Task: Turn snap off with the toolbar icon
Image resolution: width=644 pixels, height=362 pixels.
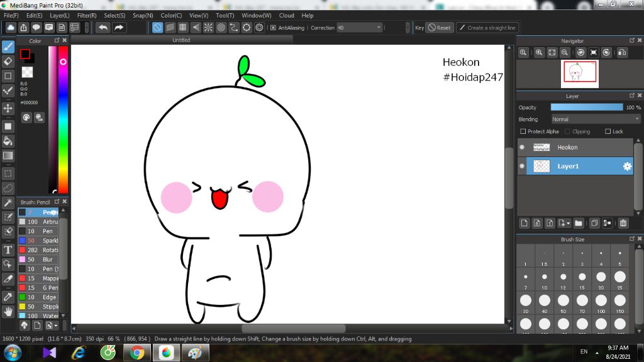Action: pyautogui.click(x=157, y=28)
